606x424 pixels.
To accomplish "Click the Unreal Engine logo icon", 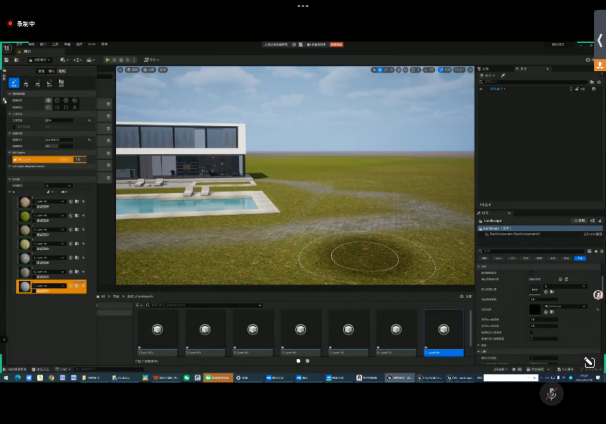I will [x=7, y=47].
